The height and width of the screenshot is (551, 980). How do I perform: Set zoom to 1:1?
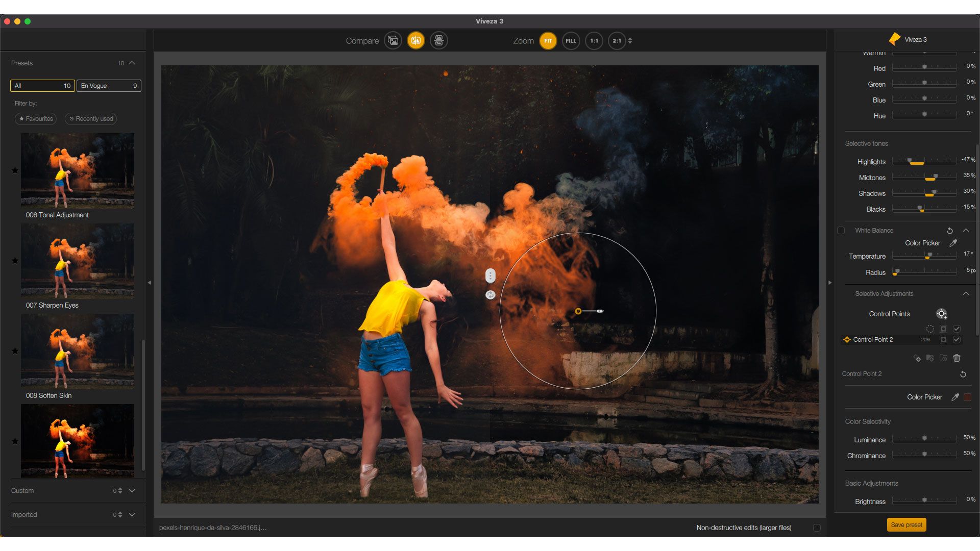594,41
